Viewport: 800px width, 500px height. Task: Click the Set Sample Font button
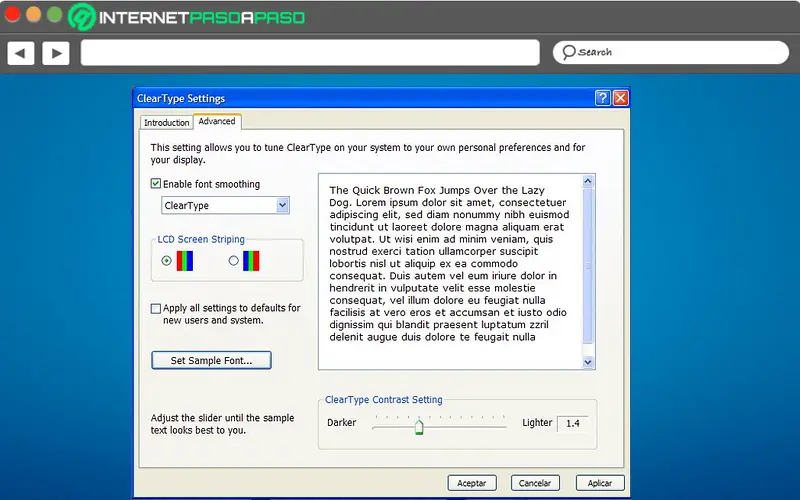tap(211, 360)
